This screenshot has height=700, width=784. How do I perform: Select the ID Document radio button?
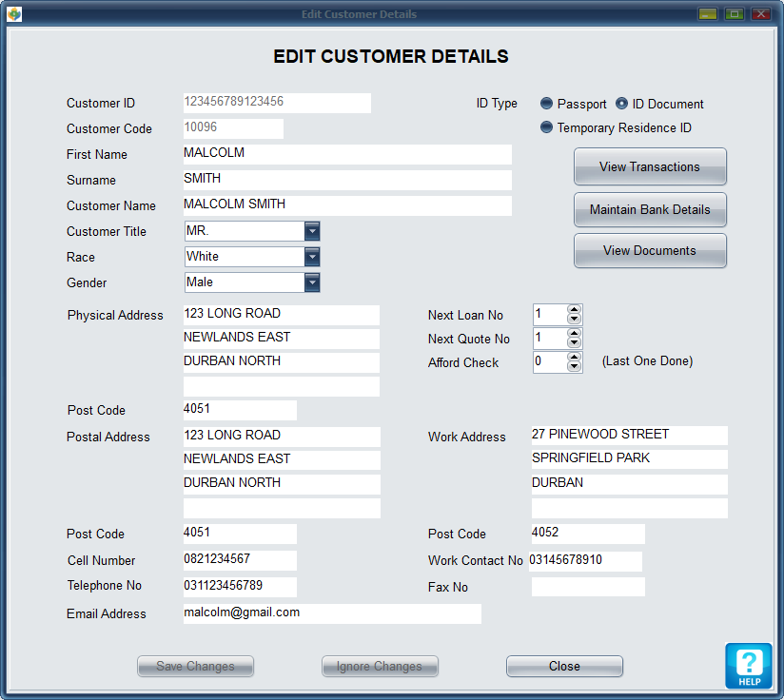[622, 104]
